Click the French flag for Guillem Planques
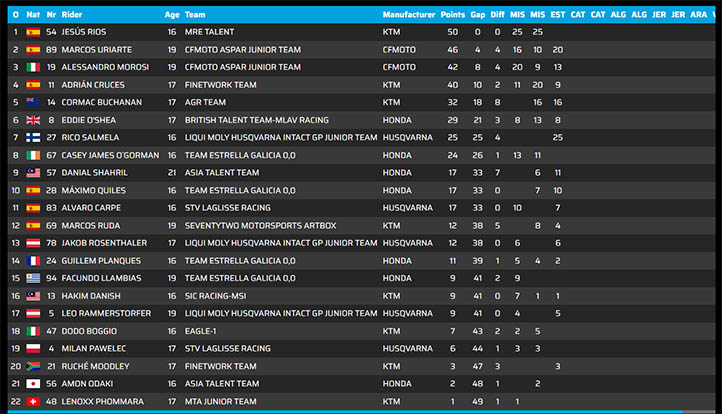This screenshot has width=722, height=414. 33,261
